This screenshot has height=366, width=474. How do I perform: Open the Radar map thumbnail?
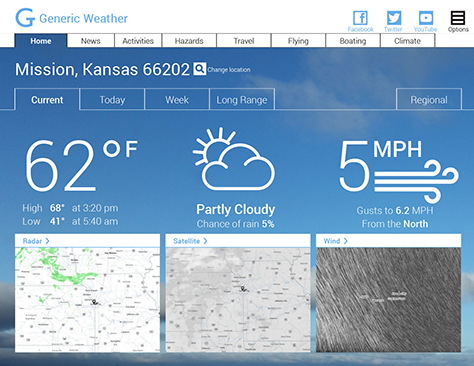pyautogui.click(x=87, y=300)
